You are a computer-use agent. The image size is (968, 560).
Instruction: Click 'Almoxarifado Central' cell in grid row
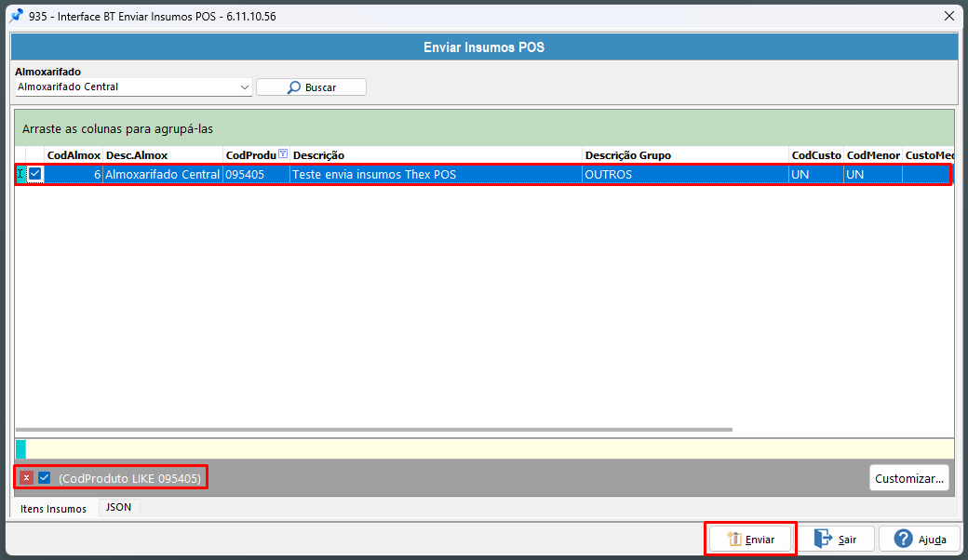coord(162,175)
